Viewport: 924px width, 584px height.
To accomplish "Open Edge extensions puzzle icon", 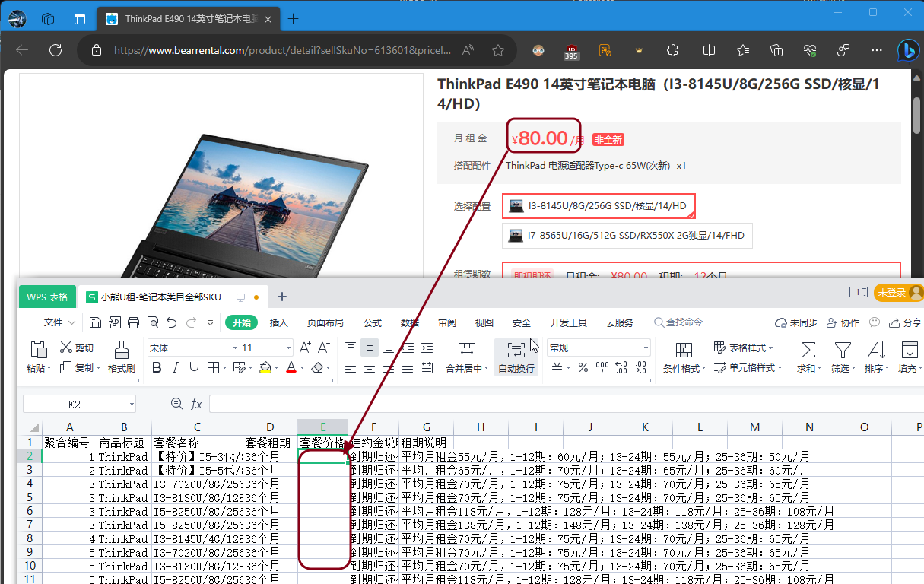I will click(672, 50).
